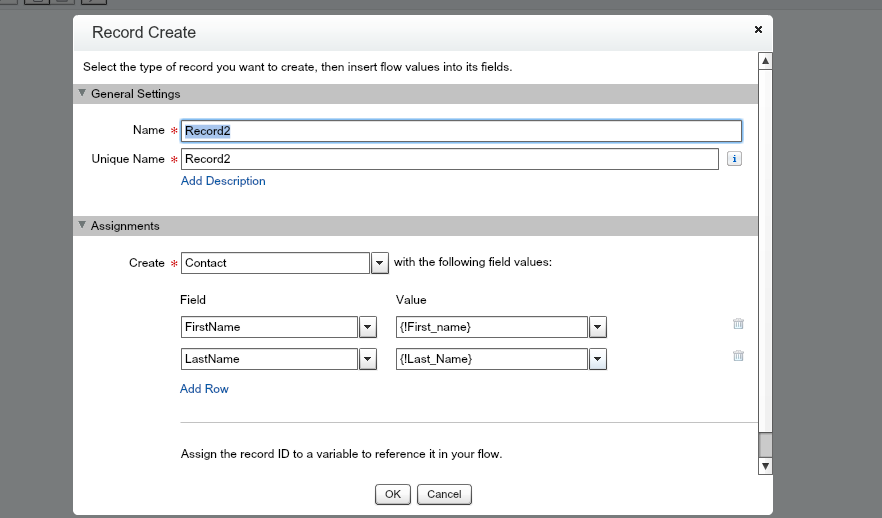Viewport: 882px width, 518px height.
Task: Click the Contact object input box
Action: (275, 263)
